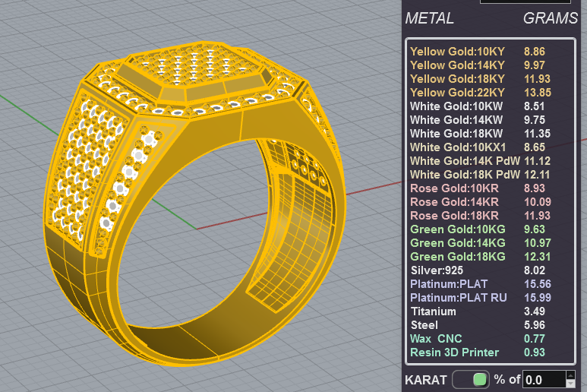
Task: Click the GRAMS column header
Action: point(551,18)
